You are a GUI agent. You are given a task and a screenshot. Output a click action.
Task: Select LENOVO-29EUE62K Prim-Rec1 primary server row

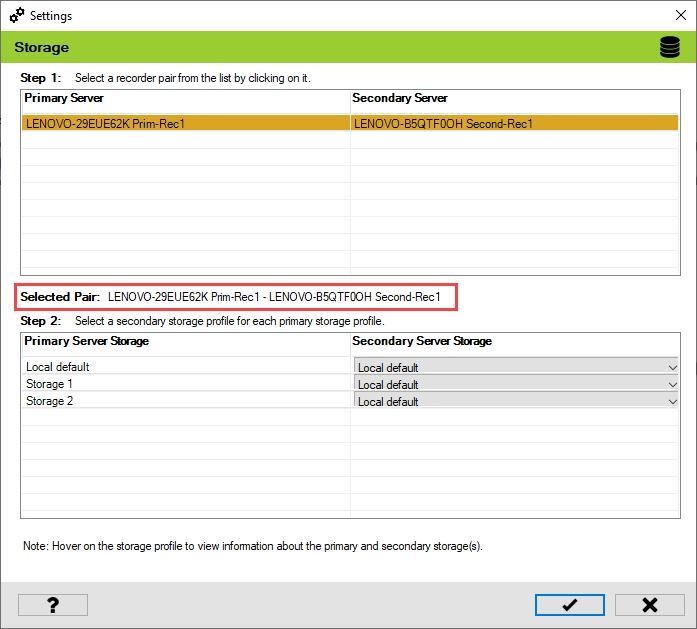185,124
